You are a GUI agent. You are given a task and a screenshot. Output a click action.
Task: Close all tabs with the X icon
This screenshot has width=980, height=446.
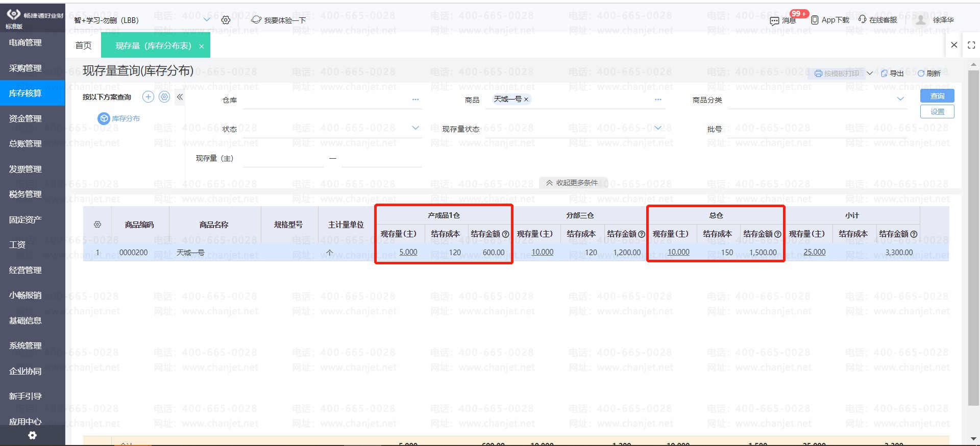pos(954,45)
